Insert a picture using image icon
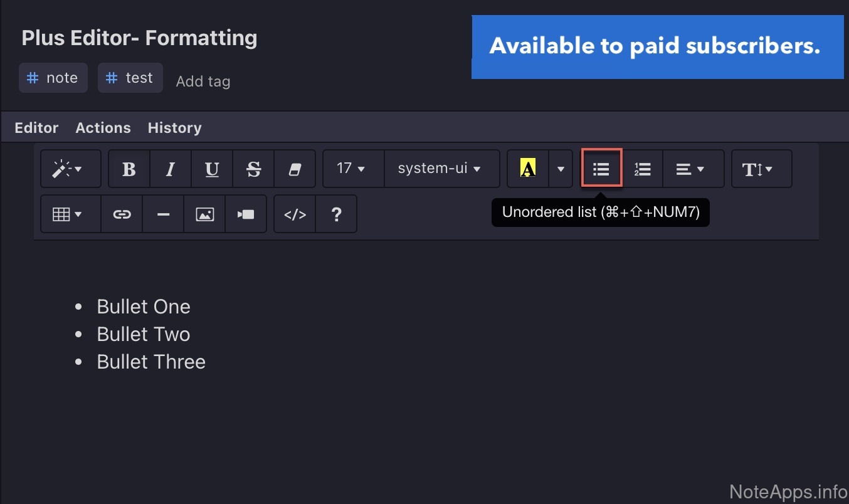849x504 pixels. 204,214
